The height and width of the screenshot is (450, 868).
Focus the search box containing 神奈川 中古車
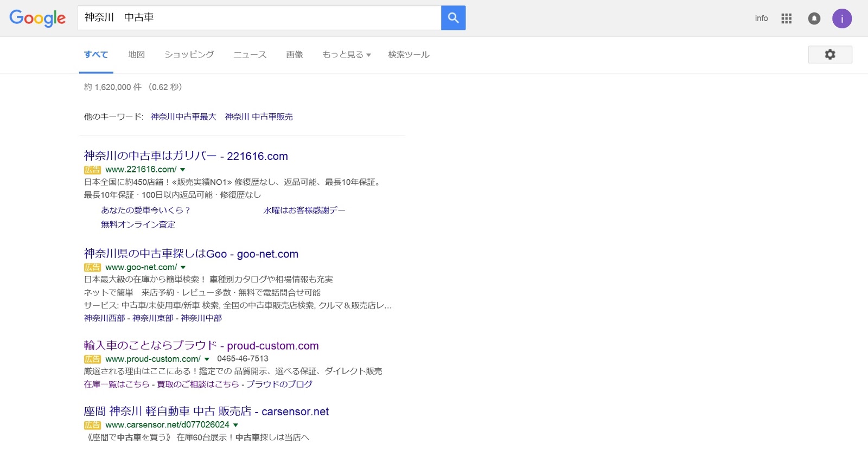point(259,18)
